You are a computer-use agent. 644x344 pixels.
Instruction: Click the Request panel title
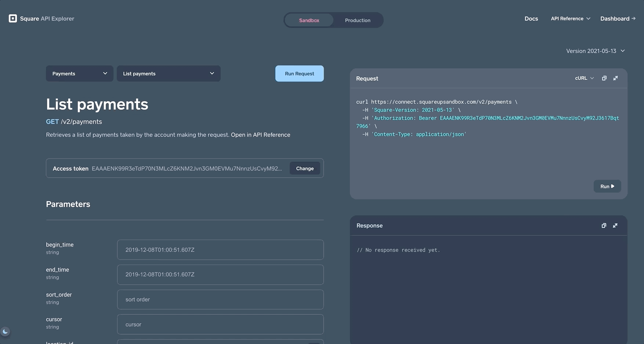pyautogui.click(x=367, y=79)
